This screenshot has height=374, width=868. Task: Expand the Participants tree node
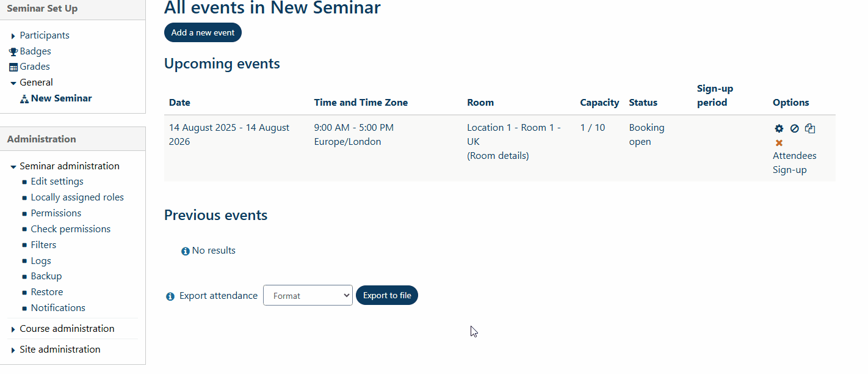(13, 36)
